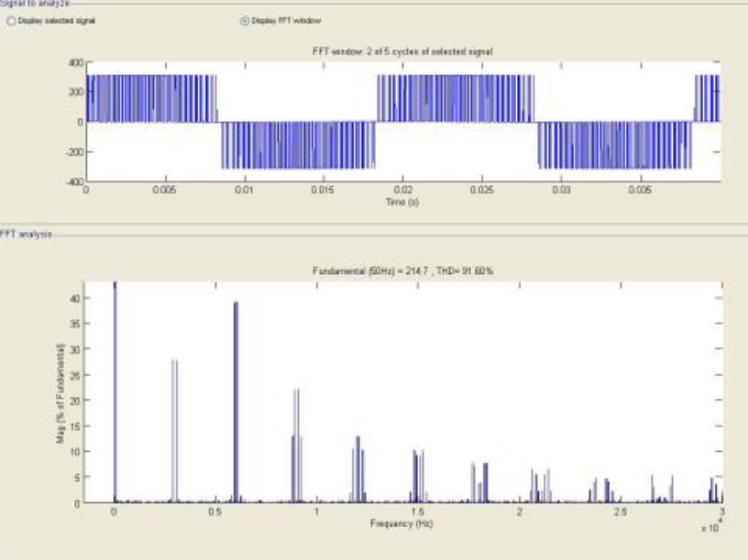Click the tallest harmonic bar near 0.6 on the frequency axis
The height and width of the screenshot is (560, 748).
236,403
